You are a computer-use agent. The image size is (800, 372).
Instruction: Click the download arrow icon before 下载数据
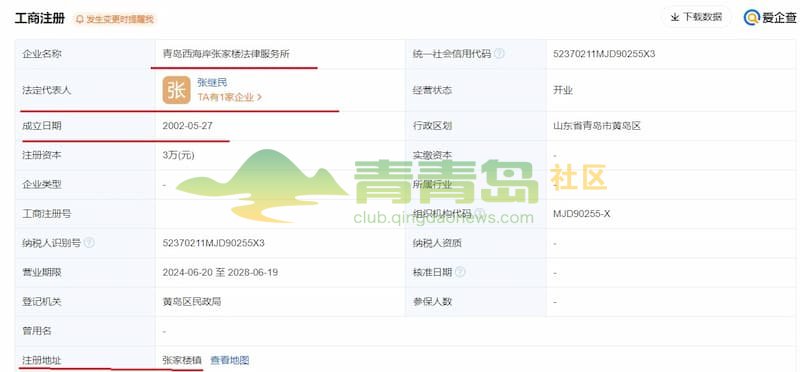click(674, 17)
